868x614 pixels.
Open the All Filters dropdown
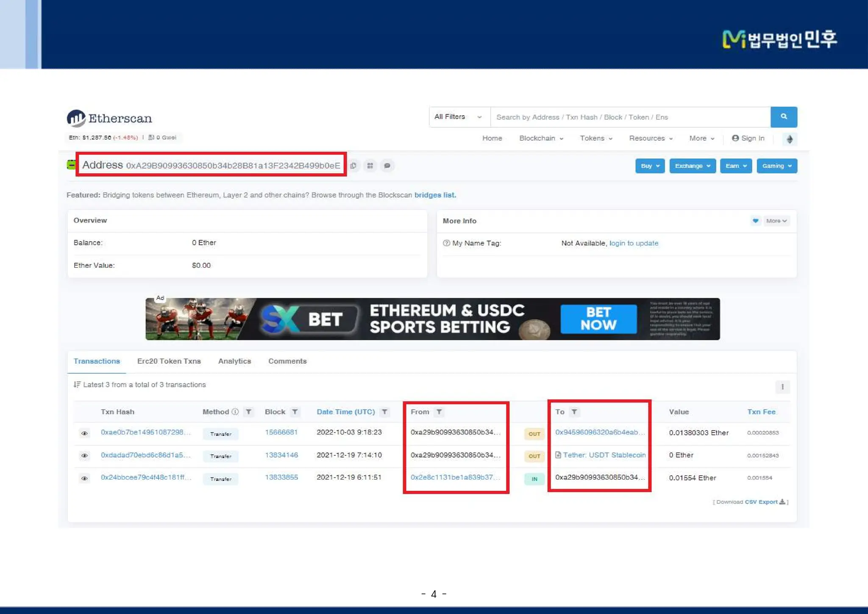(x=459, y=117)
